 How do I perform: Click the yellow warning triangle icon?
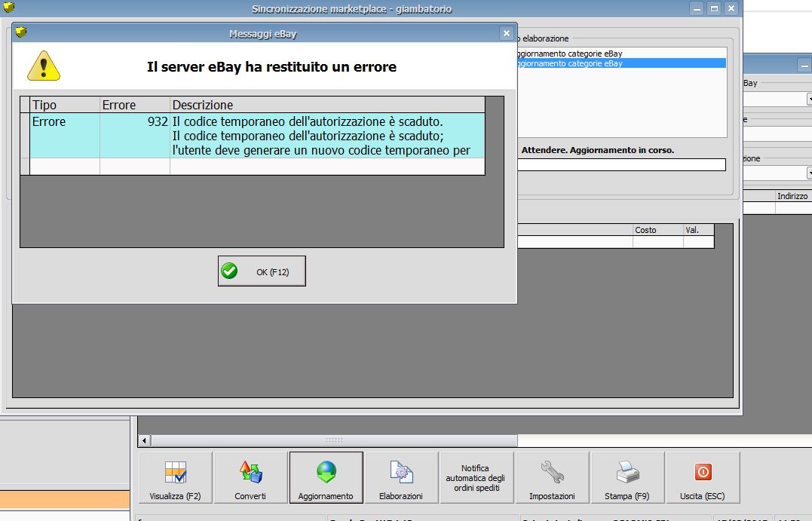(44, 66)
